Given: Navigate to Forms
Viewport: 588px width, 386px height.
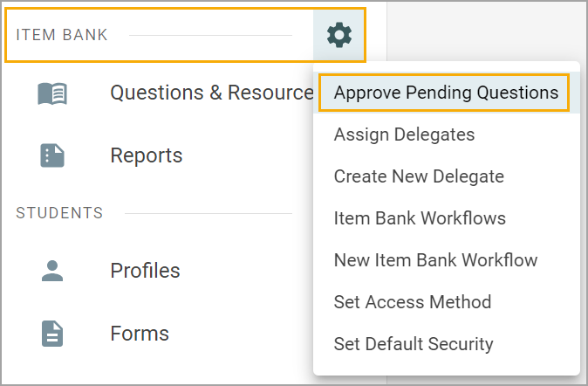Looking at the screenshot, I should click(140, 334).
